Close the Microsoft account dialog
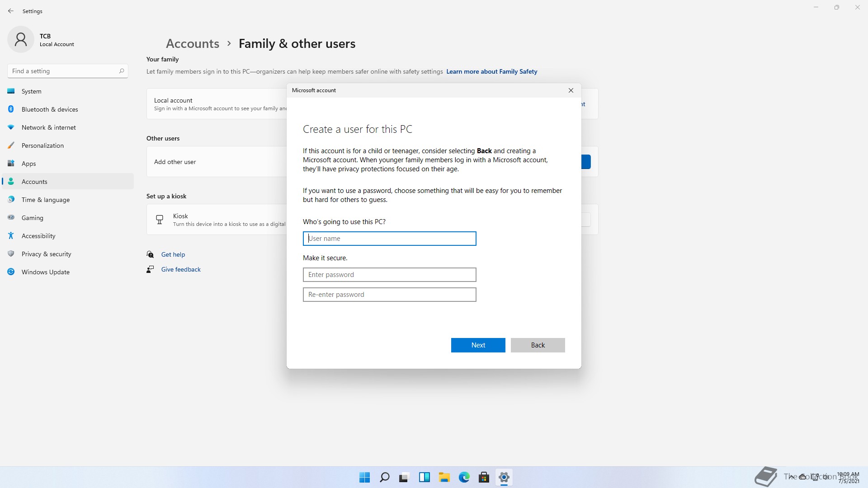The height and width of the screenshot is (488, 868). pos(571,90)
